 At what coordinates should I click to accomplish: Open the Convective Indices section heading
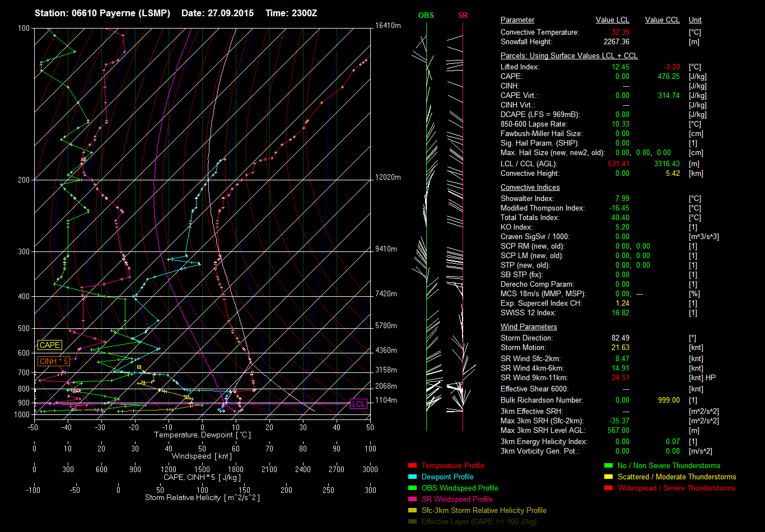(530, 188)
